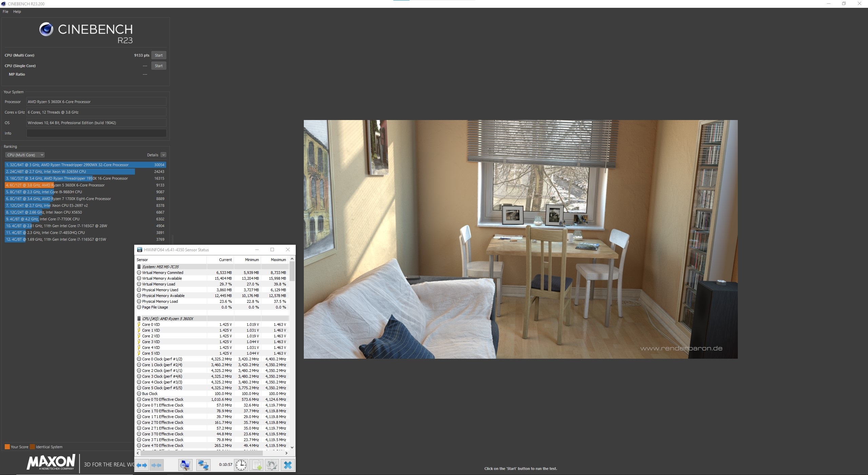Select the Threadripper 1950X ranking entry
The width and height of the screenshot is (868, 475).
[x=85, y=178]
